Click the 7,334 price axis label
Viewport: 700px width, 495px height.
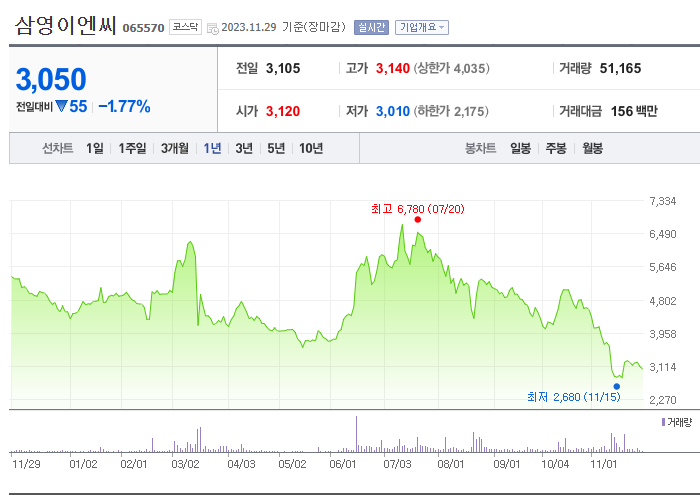click(x=662, y=201)
